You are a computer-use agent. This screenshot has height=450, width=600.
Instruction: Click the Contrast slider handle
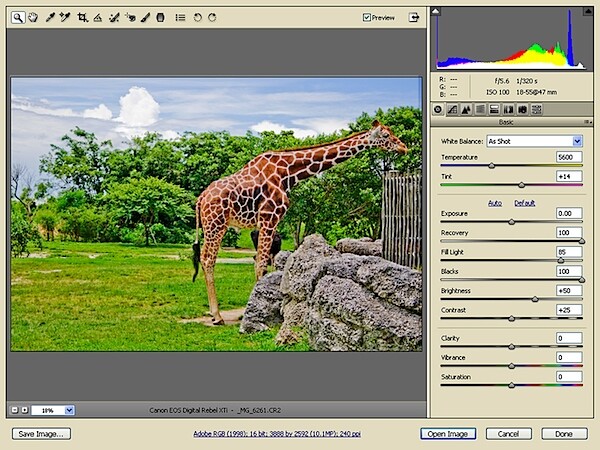point(512,318)
